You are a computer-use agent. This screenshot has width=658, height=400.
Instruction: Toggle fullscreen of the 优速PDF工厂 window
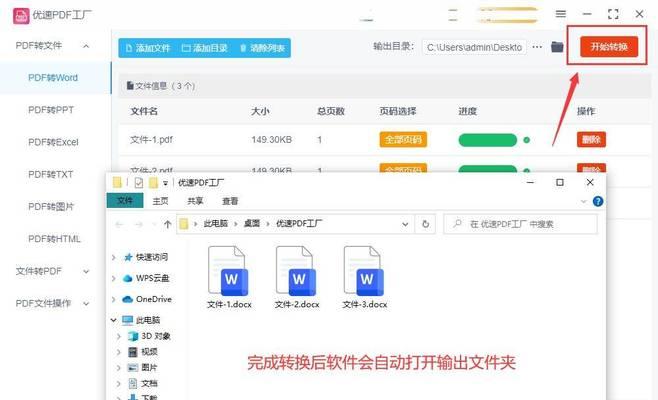coord(613,14)
